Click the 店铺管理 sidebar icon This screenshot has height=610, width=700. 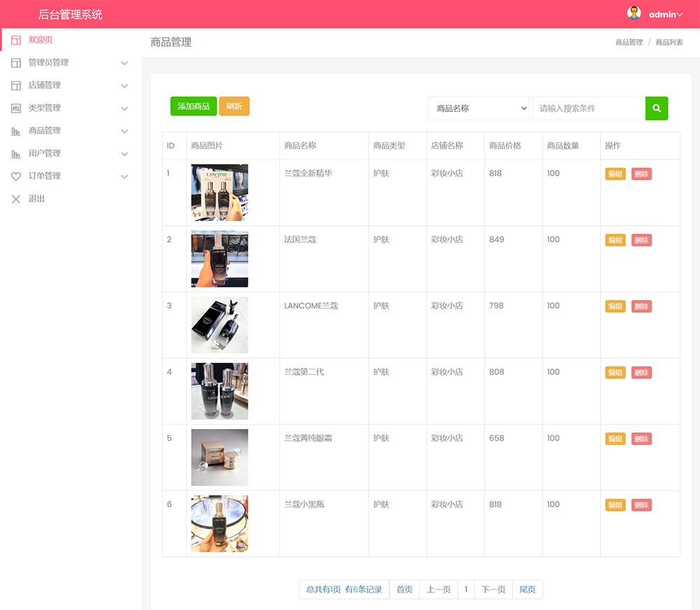coord(16,85)
